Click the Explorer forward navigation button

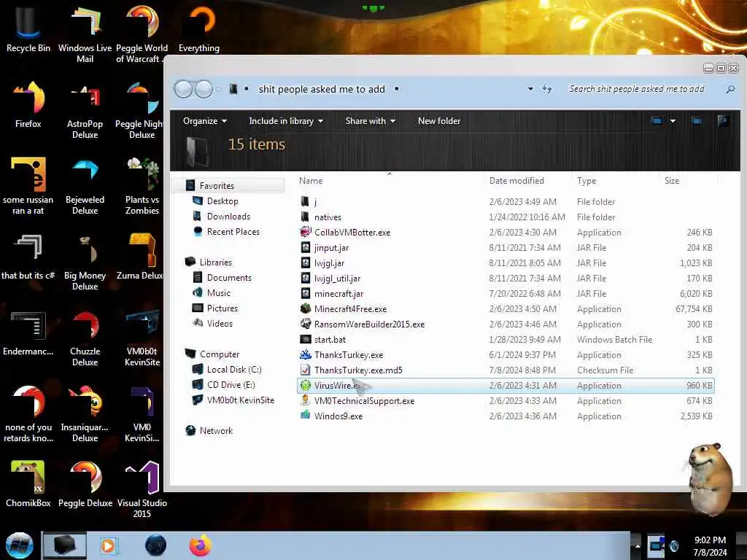tap(204, 89)
